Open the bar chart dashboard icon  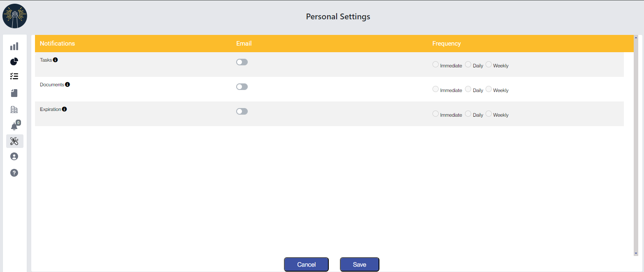click(x=14, y=46)
